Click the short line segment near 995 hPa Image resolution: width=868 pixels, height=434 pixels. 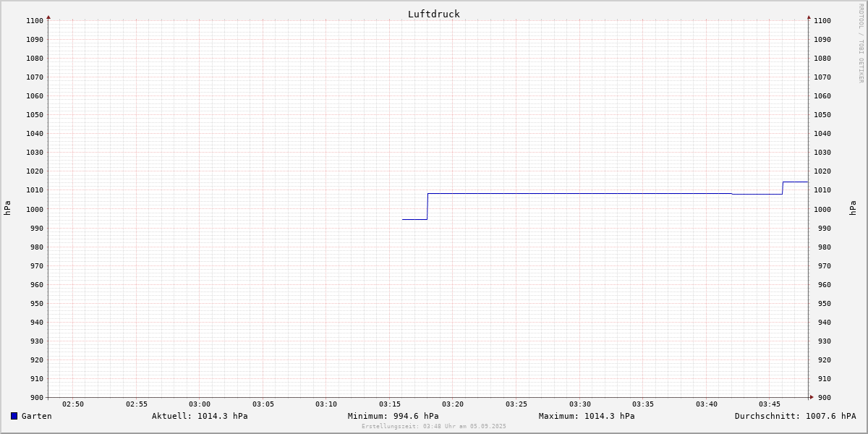(414, 219)
